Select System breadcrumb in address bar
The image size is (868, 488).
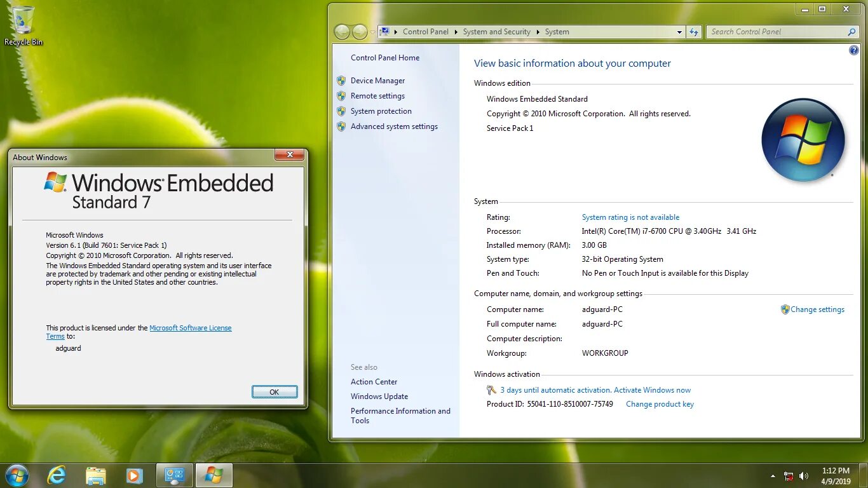[557, 32]
